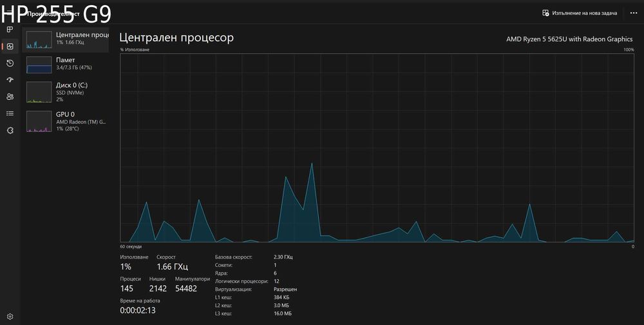This screenshot has height=325, width=644.
Task: Click the run new task icon
Action: [545, 13]
